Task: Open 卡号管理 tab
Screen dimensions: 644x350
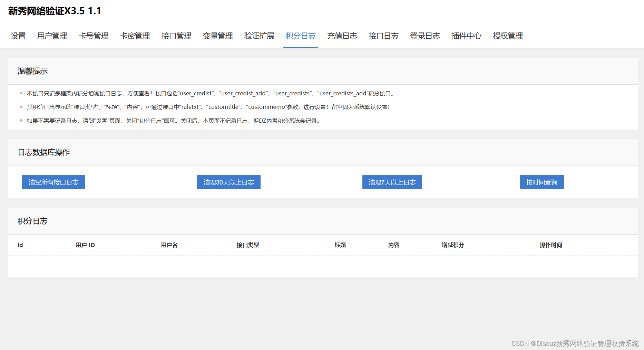Action: pos(94,36)
